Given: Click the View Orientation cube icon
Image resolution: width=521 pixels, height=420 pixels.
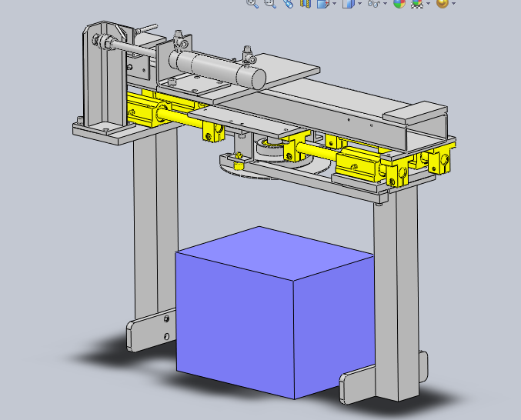Looking at the screenshot, I should coord(323,3).
